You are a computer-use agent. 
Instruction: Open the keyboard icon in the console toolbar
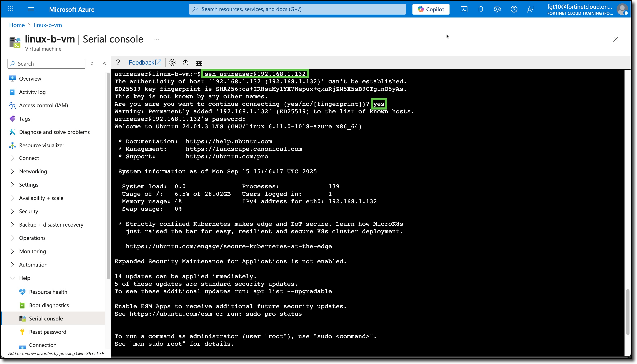pos(199,63)
